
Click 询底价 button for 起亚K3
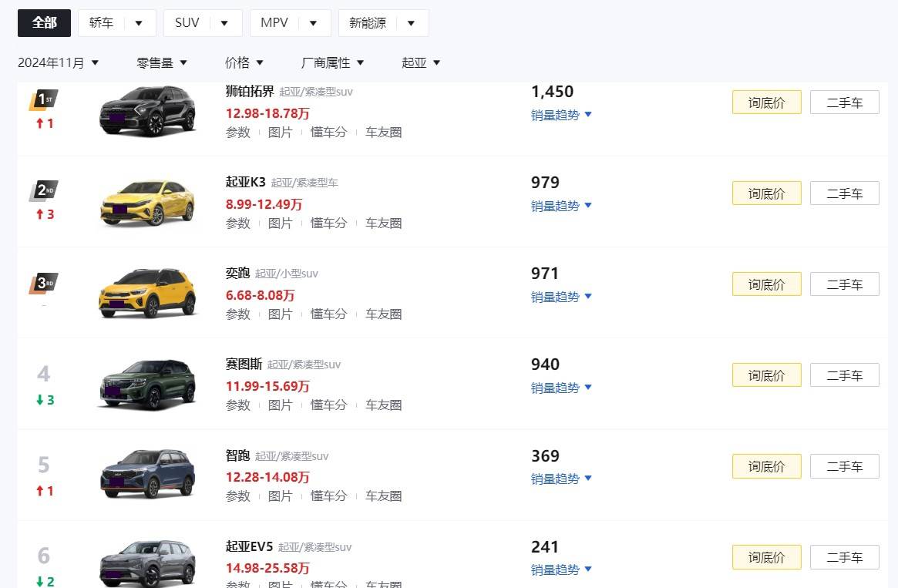click(766, 193)
